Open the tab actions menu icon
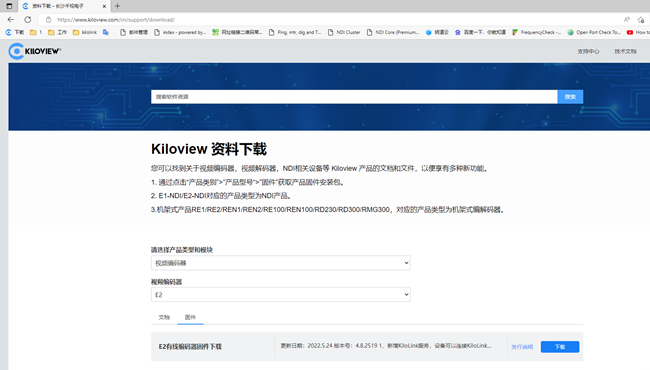This screenshot has height=370, width=650. pyautogui.click(x=9, y=6)
